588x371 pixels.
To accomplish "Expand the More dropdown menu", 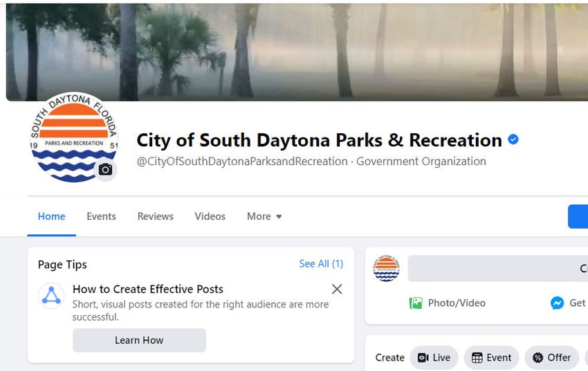I will [264, 216].
